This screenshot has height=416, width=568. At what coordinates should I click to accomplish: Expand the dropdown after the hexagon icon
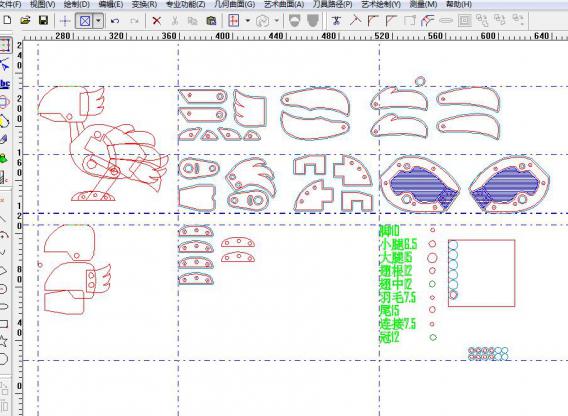(277, 21)
